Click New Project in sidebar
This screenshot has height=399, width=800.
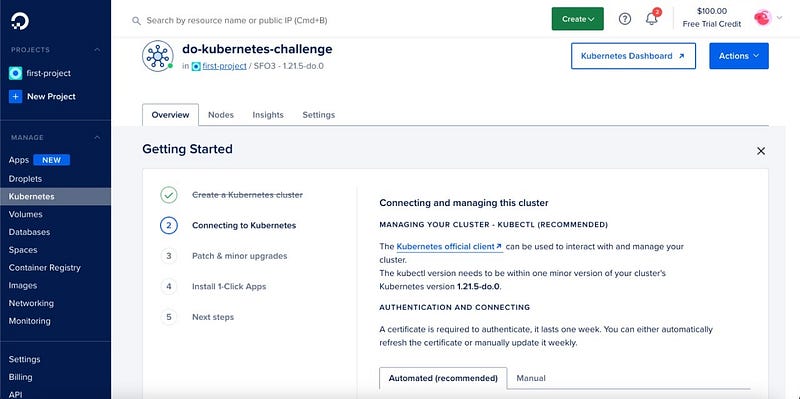[51, 96]
